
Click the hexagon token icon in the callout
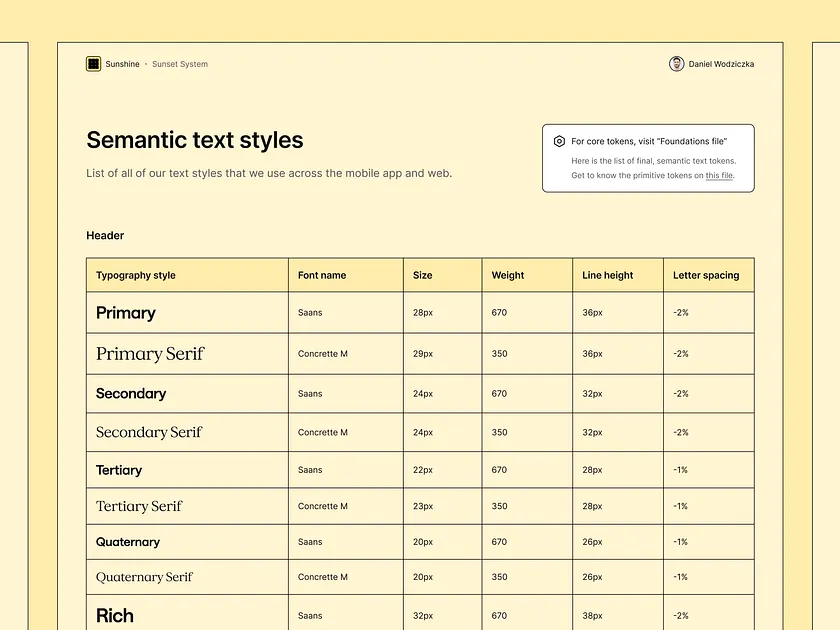point(557,141)
